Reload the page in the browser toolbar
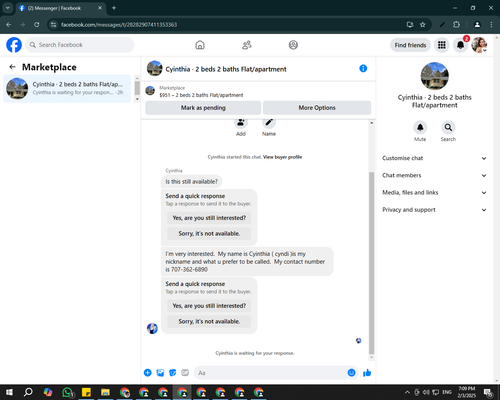The height and width of the screenshot is (400, 500). pos(37,25)
